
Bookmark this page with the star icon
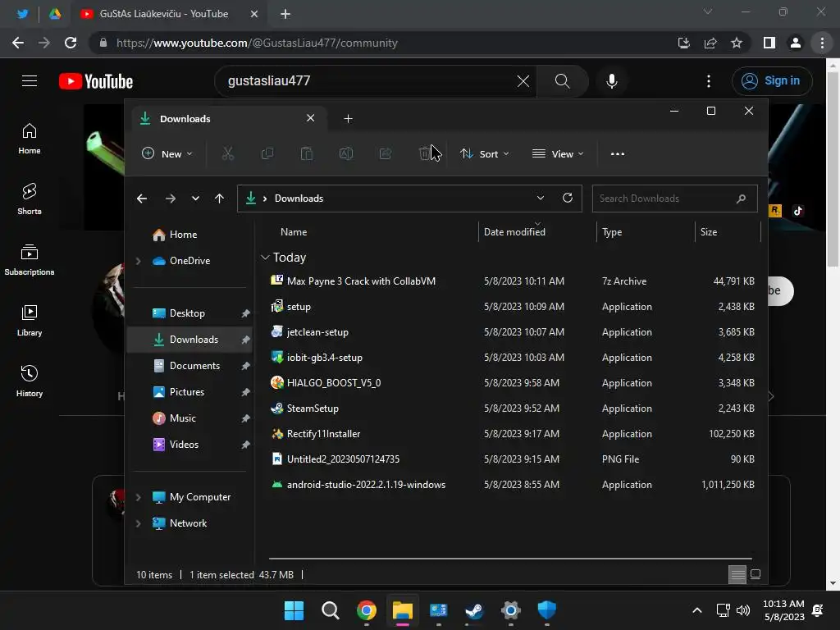(737, 43)
